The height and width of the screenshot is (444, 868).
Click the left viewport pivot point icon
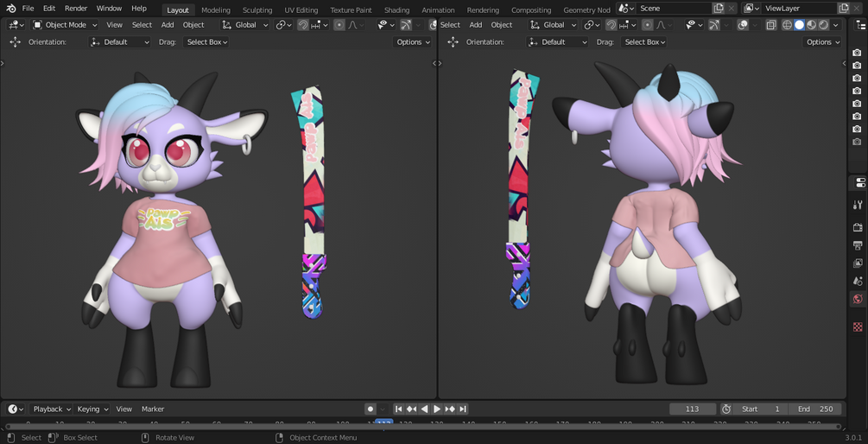(x=284, y=25)
